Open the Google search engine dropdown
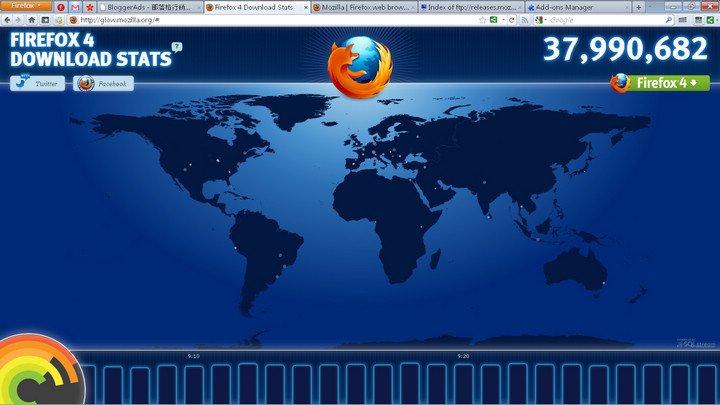The width and height of the screenshot is (720, 405). 540,20
